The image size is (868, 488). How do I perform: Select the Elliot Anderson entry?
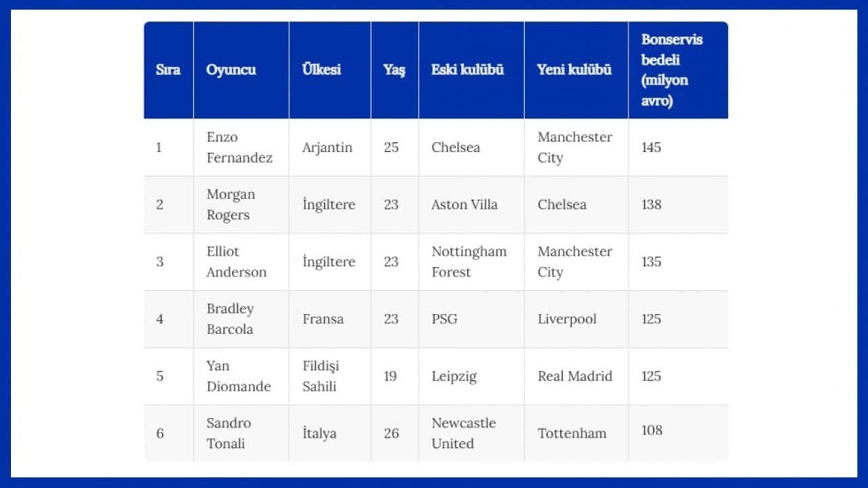point(237,262)
